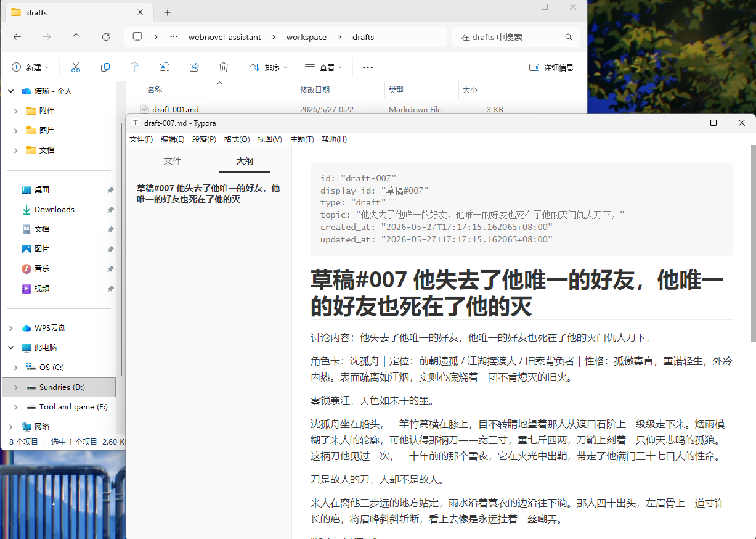
Task: Expand the 文档 folder under 诺瑜
Action: click(15, 150)
